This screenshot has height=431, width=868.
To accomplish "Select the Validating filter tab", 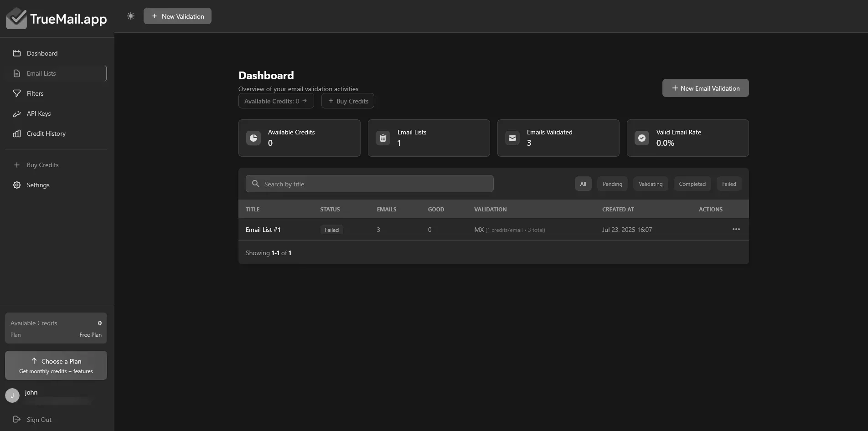I will click(x=651, y=184).
